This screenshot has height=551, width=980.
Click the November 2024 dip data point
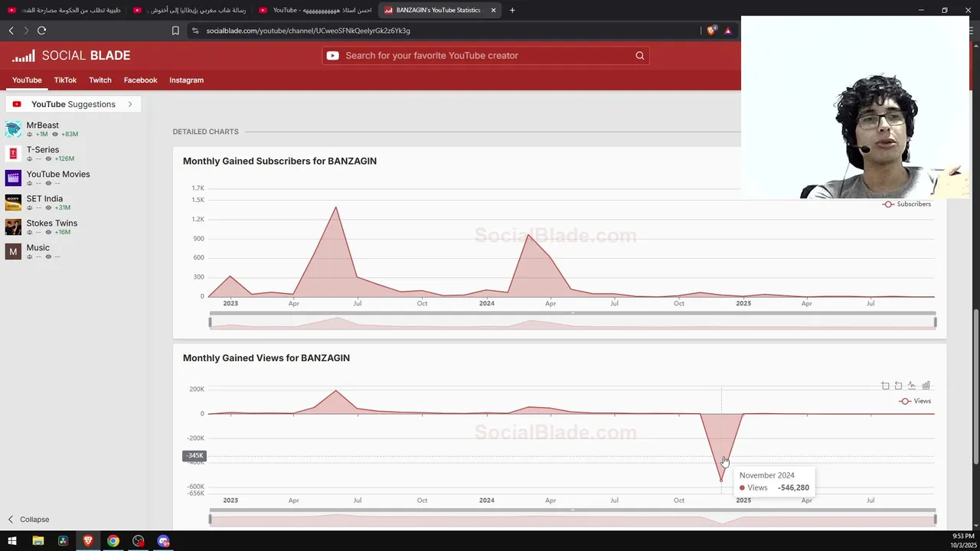coord(720,481)
